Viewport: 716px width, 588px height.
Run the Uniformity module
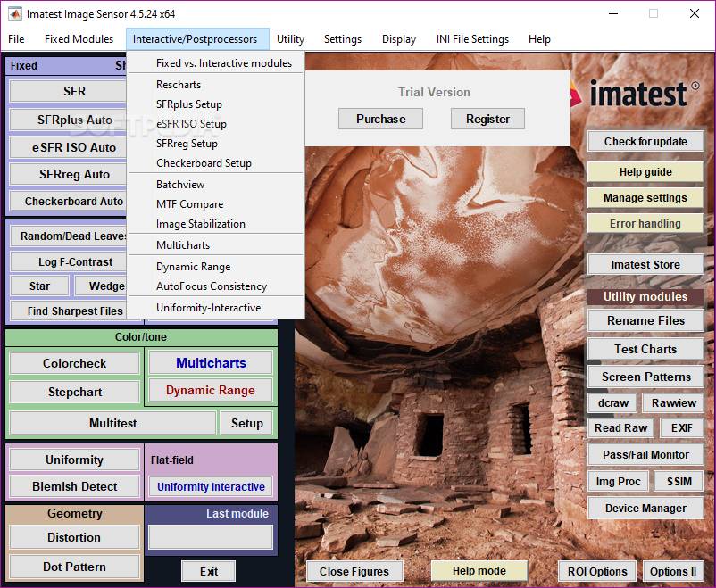coord(74,460)
